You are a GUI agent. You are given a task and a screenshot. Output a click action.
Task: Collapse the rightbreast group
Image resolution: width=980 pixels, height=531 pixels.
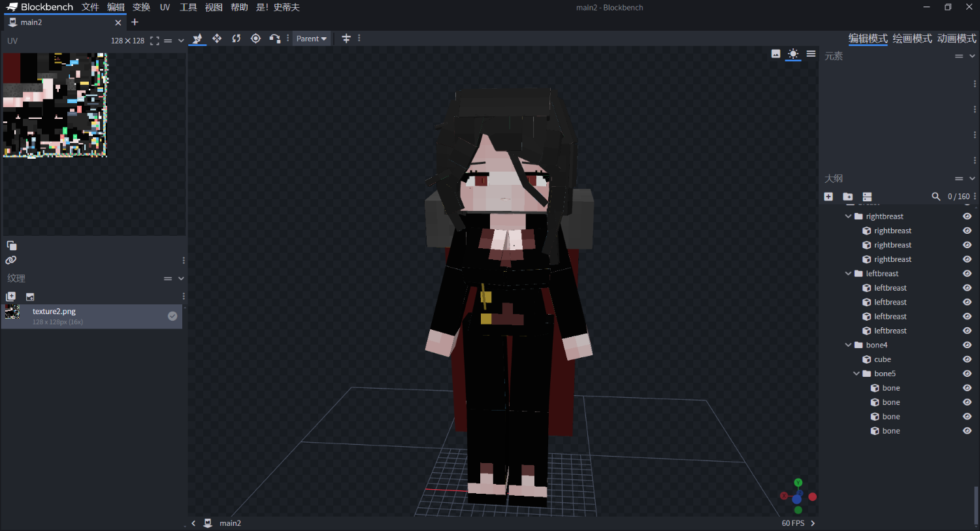[x=848, y=216]
